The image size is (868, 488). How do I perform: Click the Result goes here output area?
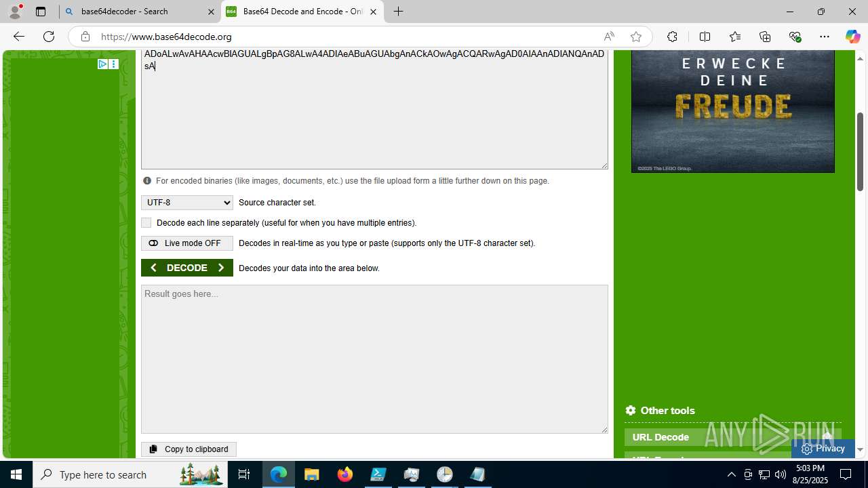coord(374,359)
